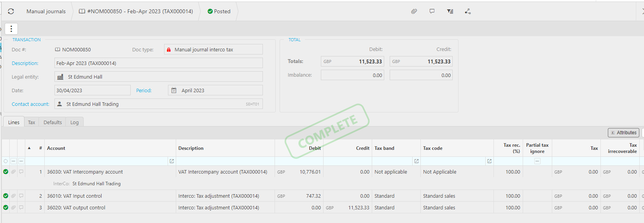Click the green check on line 3
The height and width of the screenshot is (223, 644).
pos(5,207)
